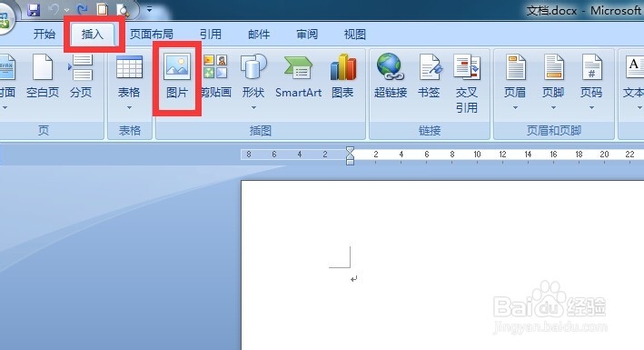Click the Print Preview icon in quick access toolbar
Screen dimensions: 644x350
coord(123,9)
